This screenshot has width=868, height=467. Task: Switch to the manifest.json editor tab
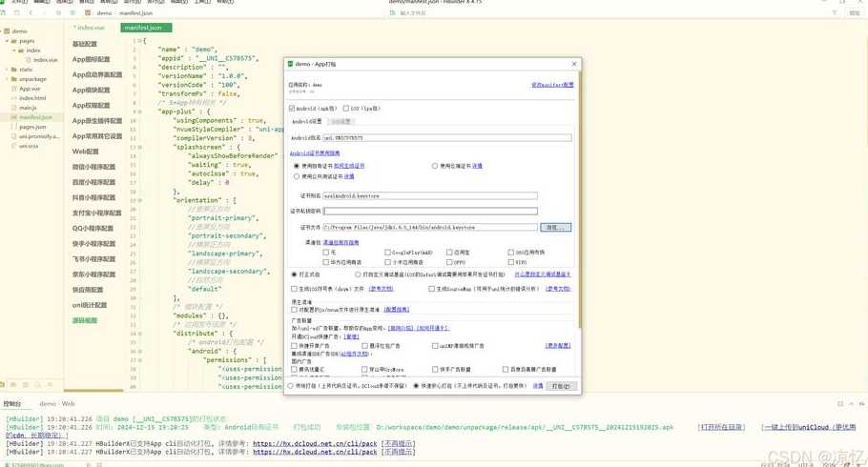tap(146, 28)
